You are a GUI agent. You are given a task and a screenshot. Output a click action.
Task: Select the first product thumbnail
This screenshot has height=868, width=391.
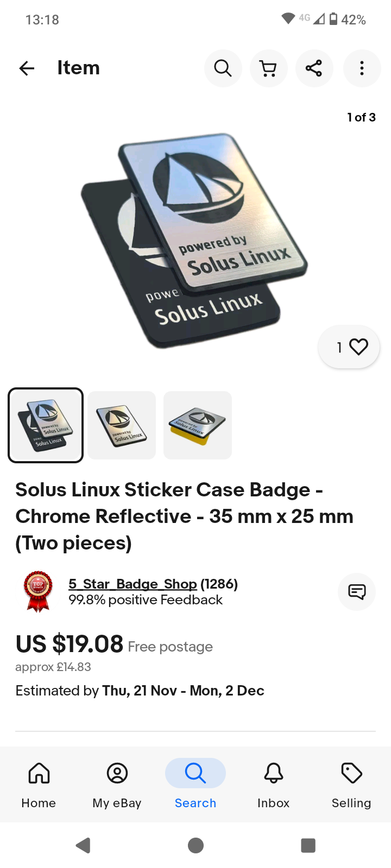[x=46, y=425]
